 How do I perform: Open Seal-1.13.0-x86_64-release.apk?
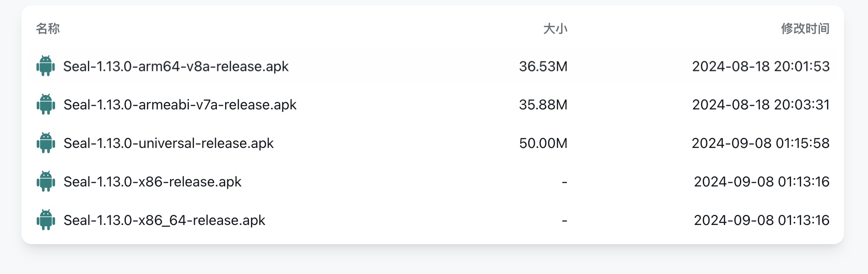point(164,220)
